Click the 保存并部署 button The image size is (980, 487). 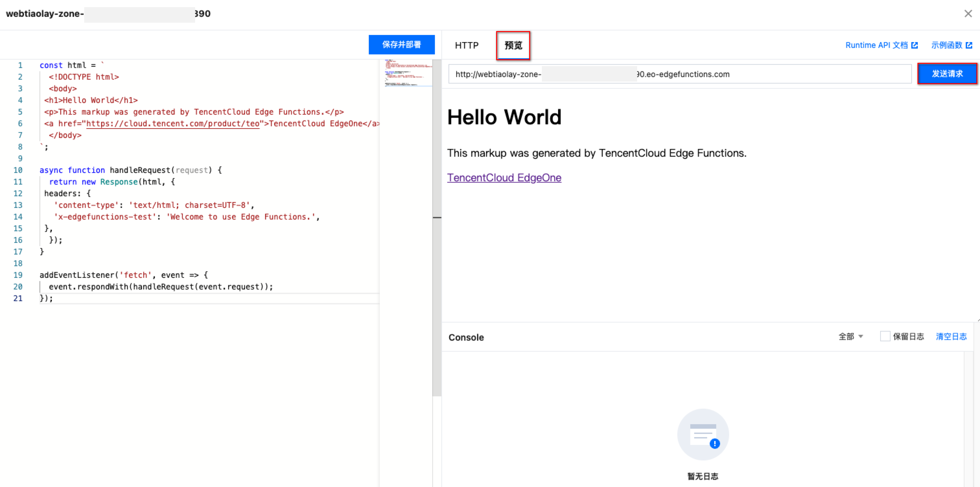[x=401, y=45]
